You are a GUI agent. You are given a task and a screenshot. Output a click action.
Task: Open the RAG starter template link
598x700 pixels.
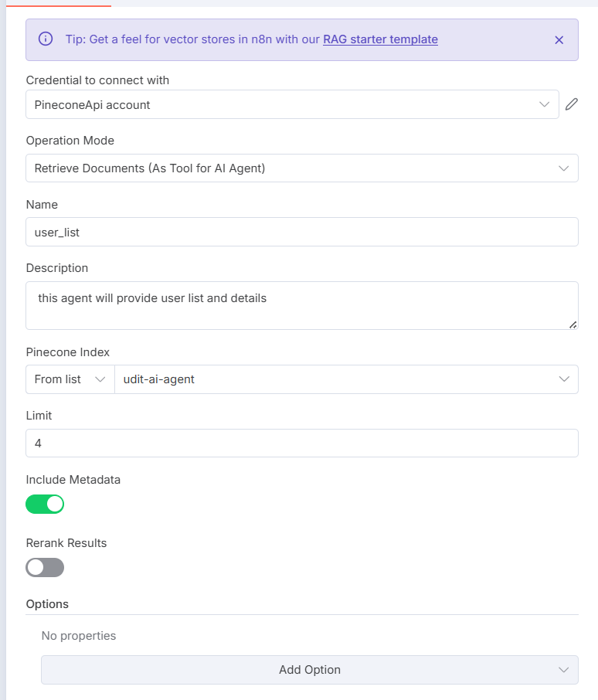pos(380,39)
